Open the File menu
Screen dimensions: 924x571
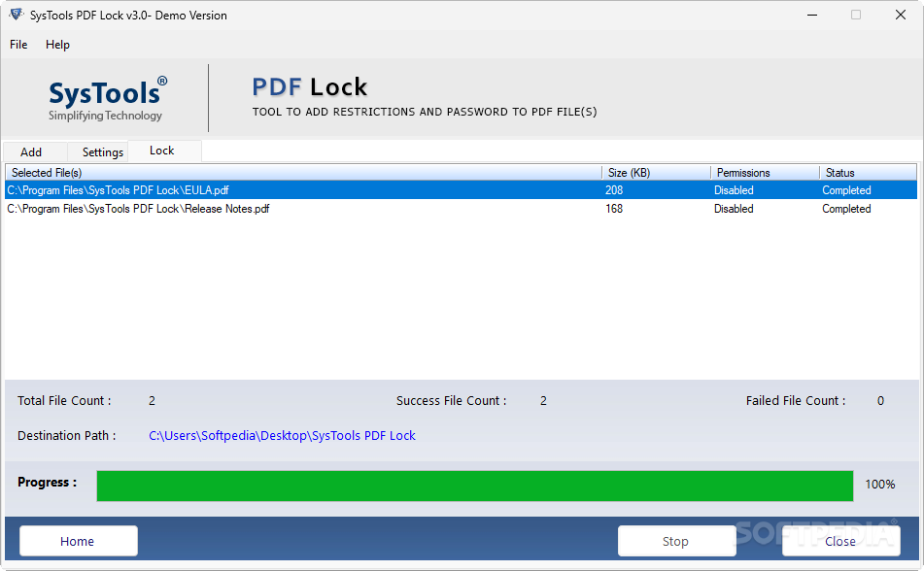pyautogui.click(x=18, y=45)
